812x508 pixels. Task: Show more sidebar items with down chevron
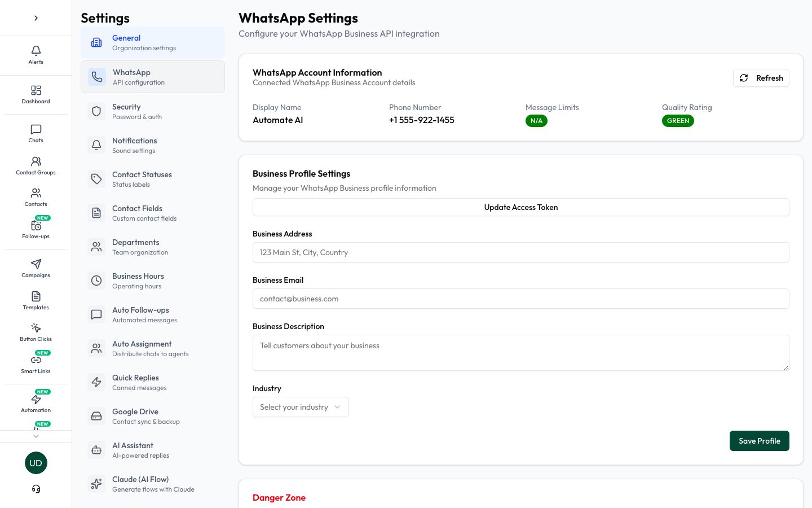[x=36, y=436]
